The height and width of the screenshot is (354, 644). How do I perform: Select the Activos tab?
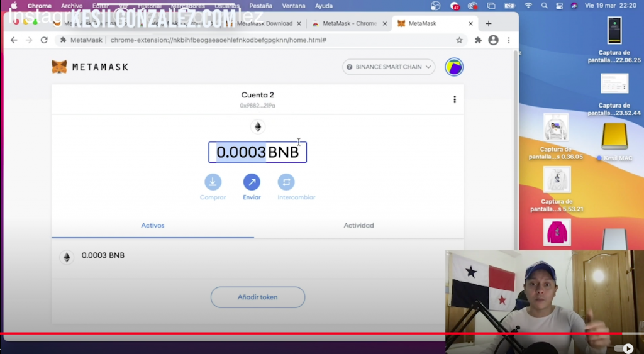pyautogui.click(x=153, y=225)
